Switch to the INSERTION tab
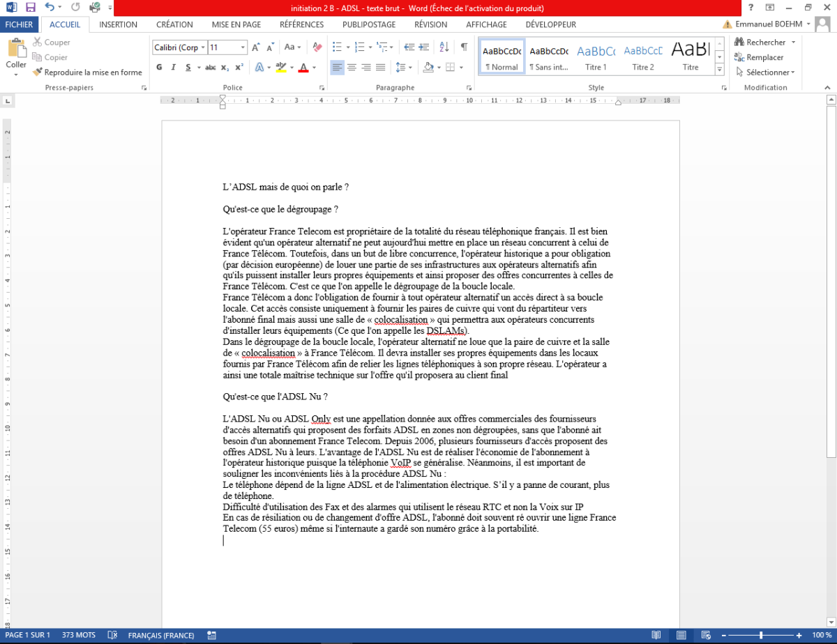The image size is (837, 644). (x=119, y=24)
